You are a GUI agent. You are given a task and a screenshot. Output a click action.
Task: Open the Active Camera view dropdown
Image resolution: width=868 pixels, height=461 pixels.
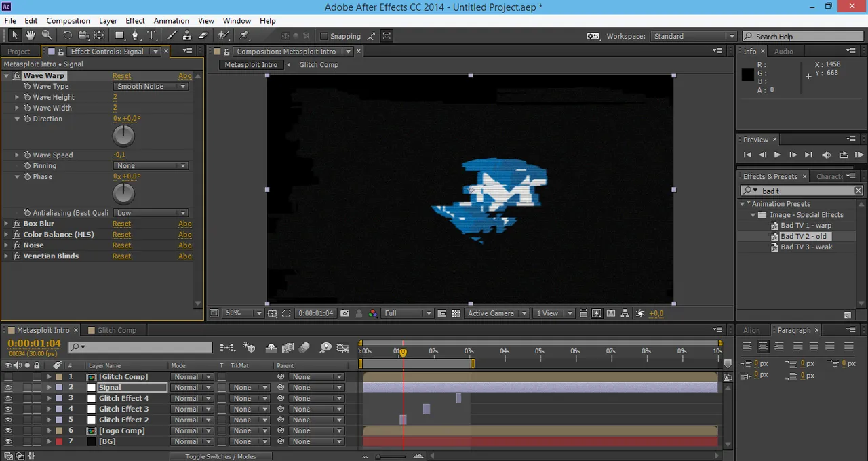pyautogui.click(x=497, y=313)
